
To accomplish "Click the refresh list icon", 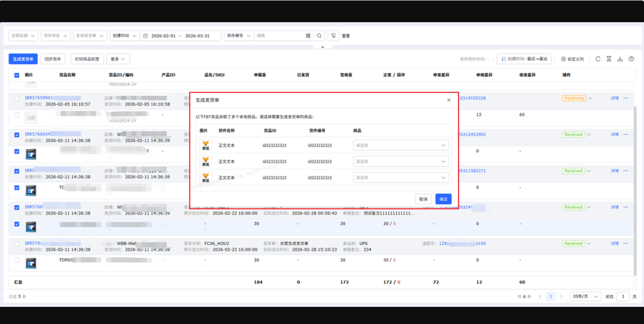I will point(598,59).
